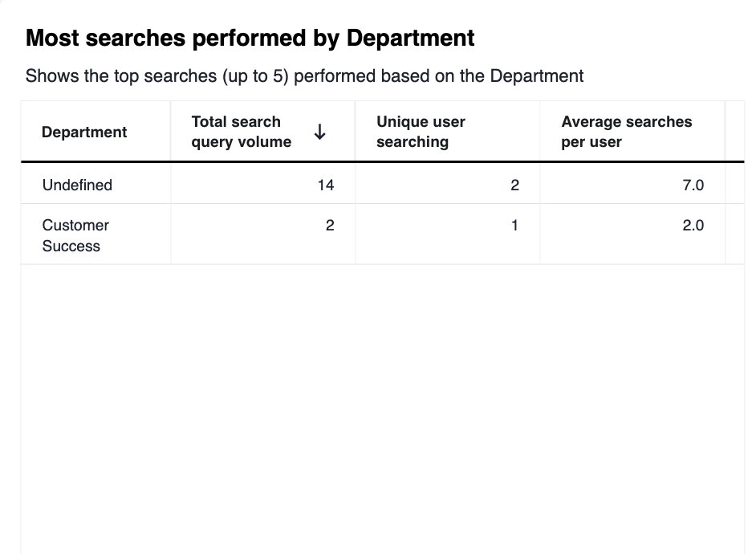Click divider between Unique user and Average searches columns

point(540,132)
